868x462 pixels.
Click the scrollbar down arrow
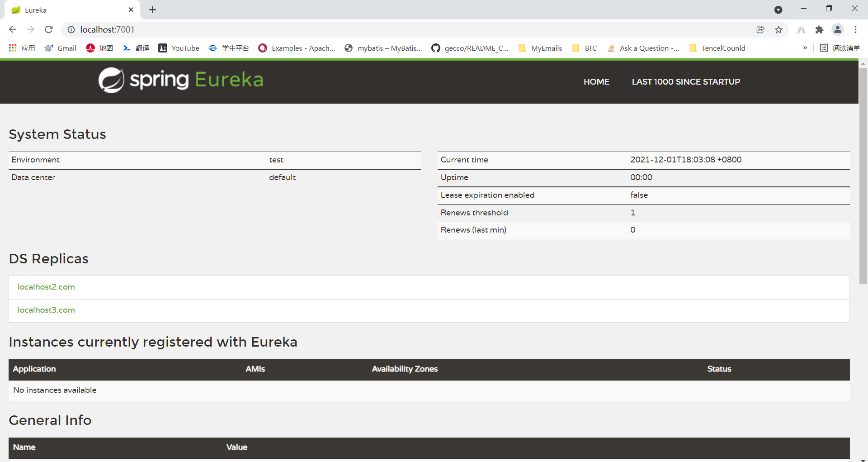[863, 459]
